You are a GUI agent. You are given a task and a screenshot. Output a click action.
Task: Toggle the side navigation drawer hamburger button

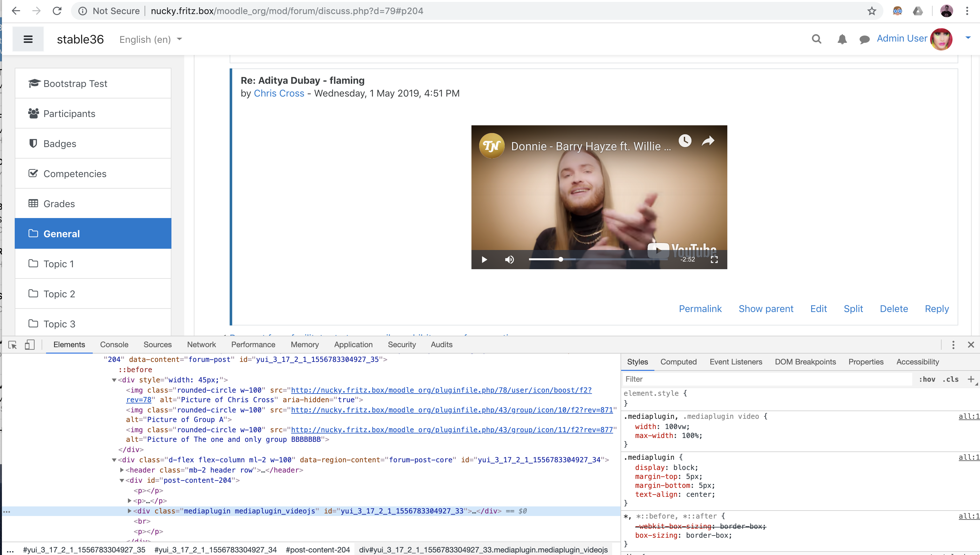tap(28, 39)
